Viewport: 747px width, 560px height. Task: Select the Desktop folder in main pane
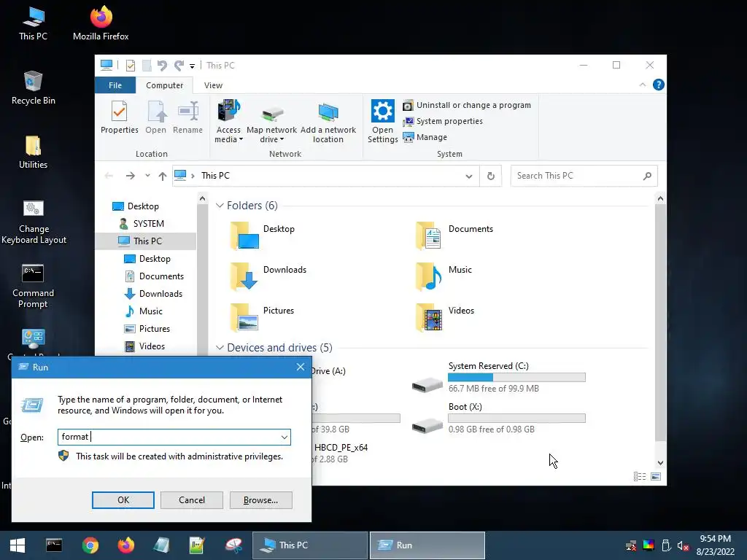(263, 236)
